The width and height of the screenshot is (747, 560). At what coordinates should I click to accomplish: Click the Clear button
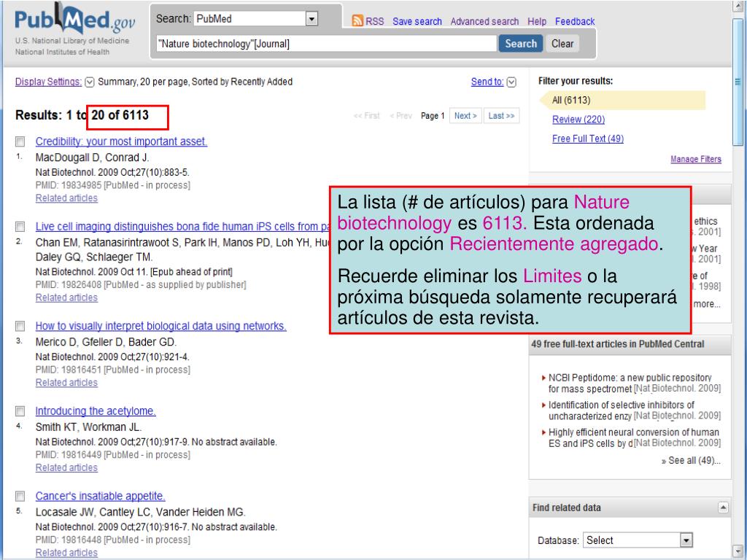562,44
